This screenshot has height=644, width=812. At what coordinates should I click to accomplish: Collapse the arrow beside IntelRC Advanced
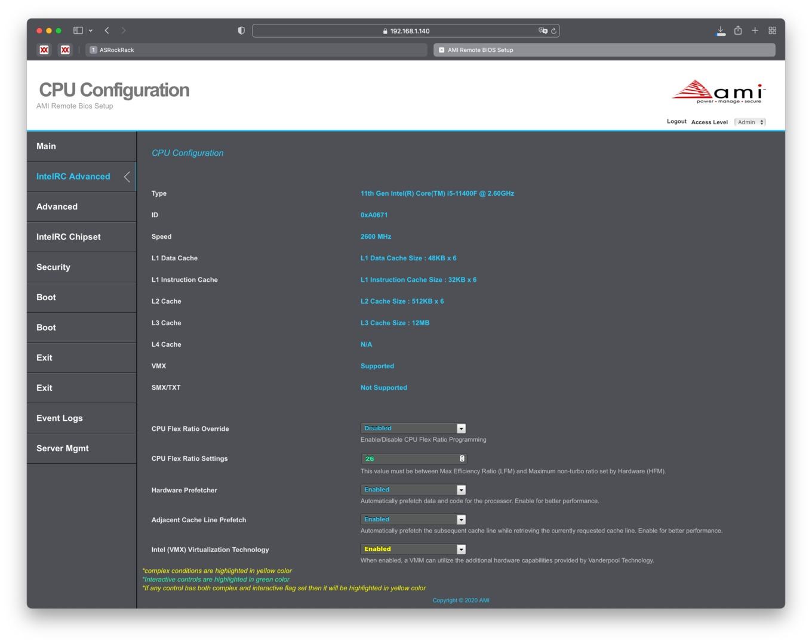(127, 177)
